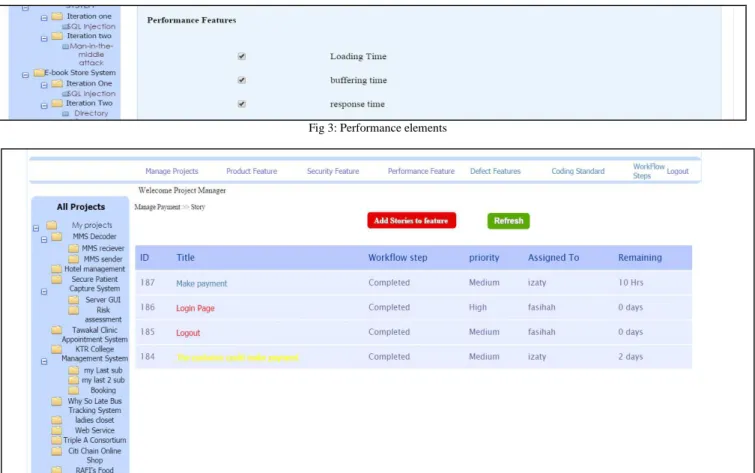Select the Triple A Consortium folder icon

tap(56, 440)
